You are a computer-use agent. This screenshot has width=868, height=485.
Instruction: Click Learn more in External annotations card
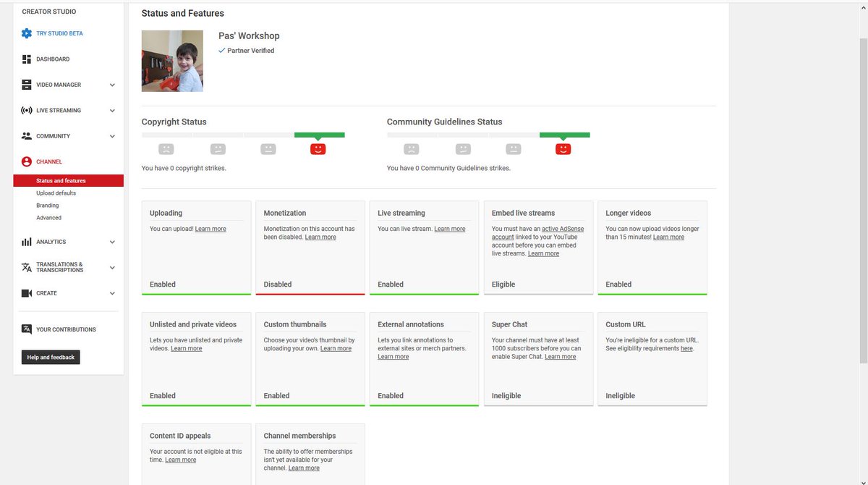(x=393, y=357)
